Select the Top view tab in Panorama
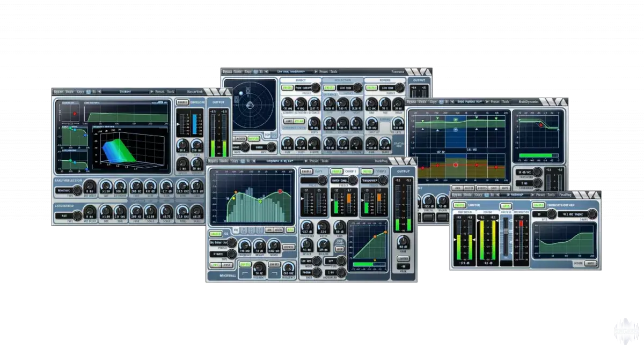Viewport: 644px width, 350px height. (x=267, y=135)
